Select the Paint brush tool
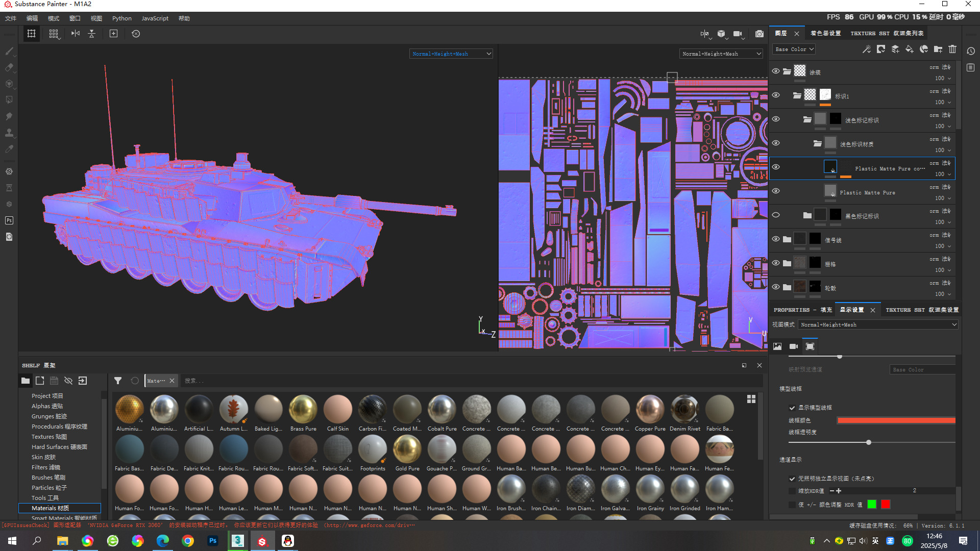This screenshot has width=980, height=551. click(9, 51)
